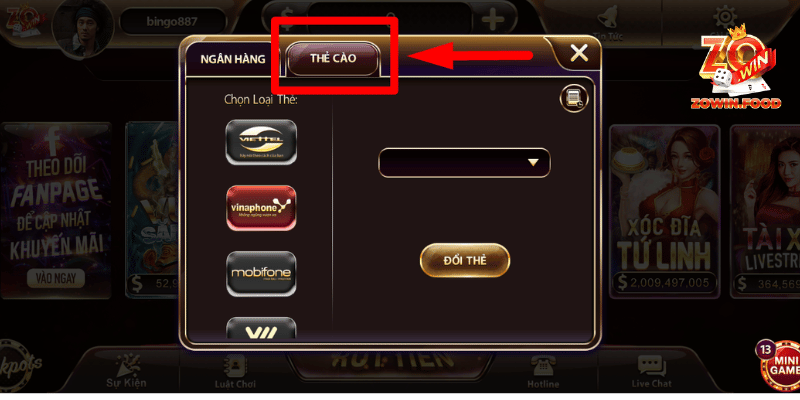The image size is (800, 400).
Task: Select the partially visible Vietnamobile card
Action: coord(261,328)
